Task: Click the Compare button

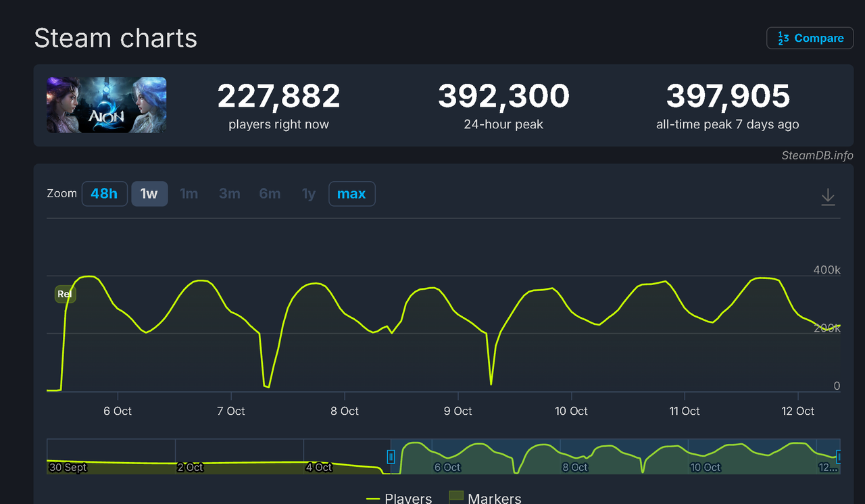Action: (810, 38)
